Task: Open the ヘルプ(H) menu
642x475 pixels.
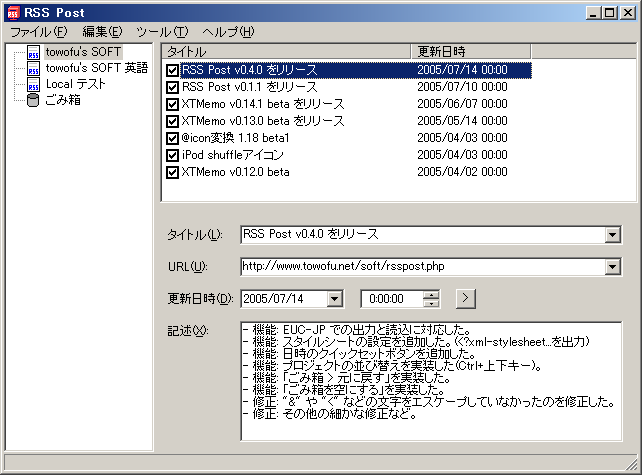Action: tap(228, 32)
